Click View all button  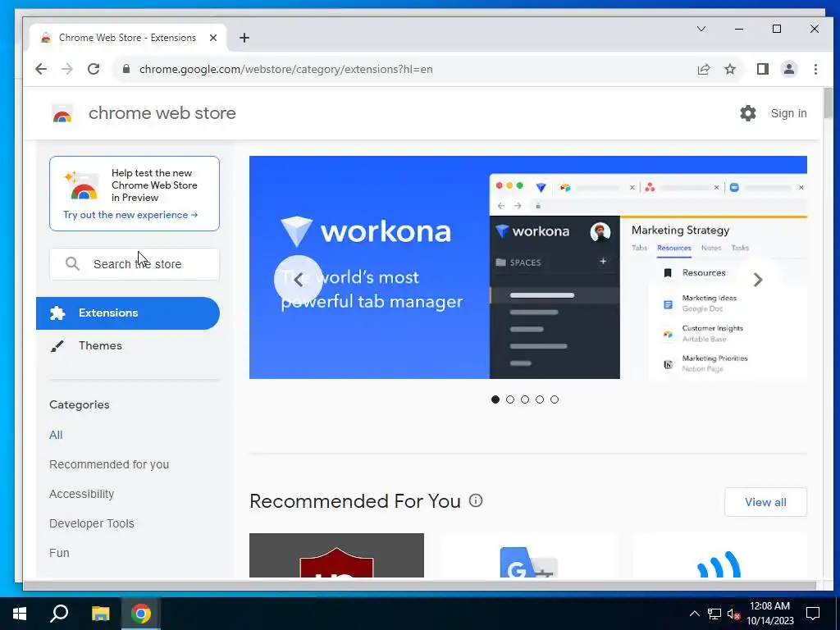(765, 502)
